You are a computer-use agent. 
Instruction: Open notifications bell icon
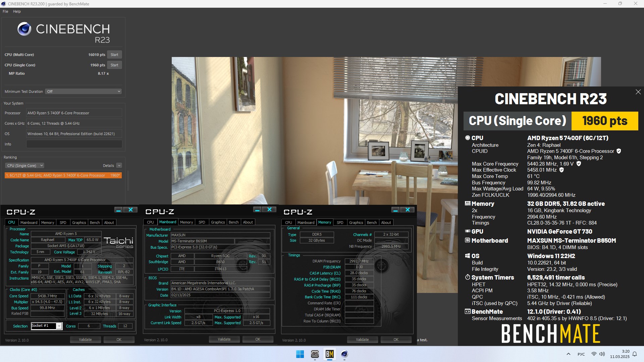pos(635,354)
